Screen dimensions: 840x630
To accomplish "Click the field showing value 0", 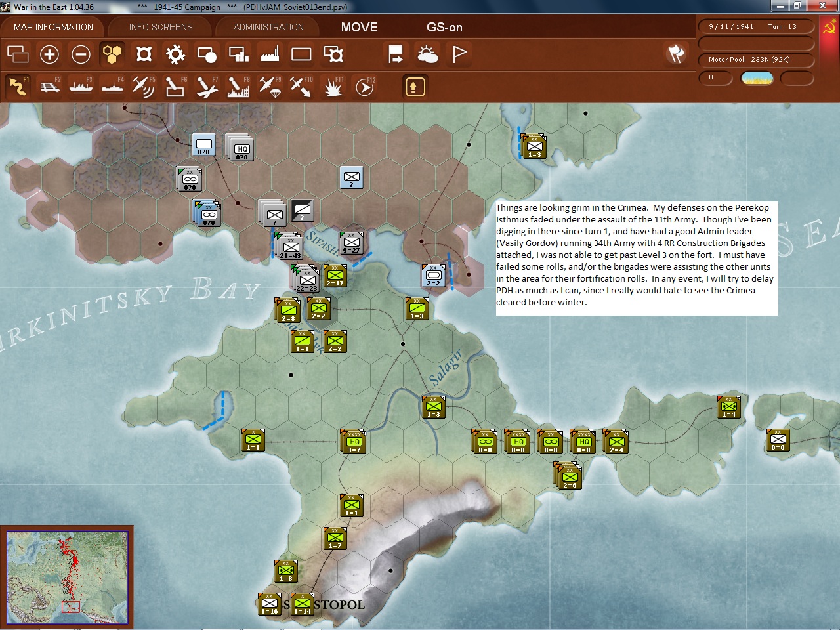I will click(715, 78).
